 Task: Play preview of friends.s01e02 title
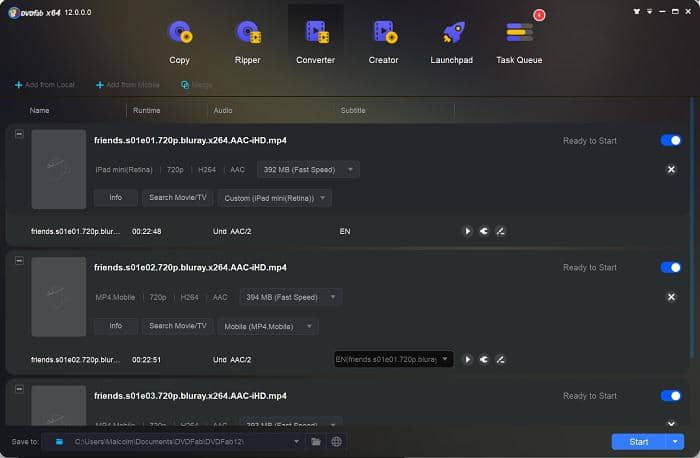tap(467, 359)
